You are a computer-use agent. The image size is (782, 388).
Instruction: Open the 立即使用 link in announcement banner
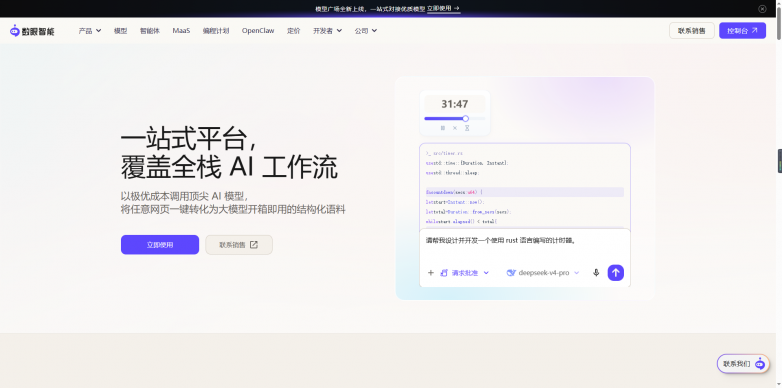[443, 8]
